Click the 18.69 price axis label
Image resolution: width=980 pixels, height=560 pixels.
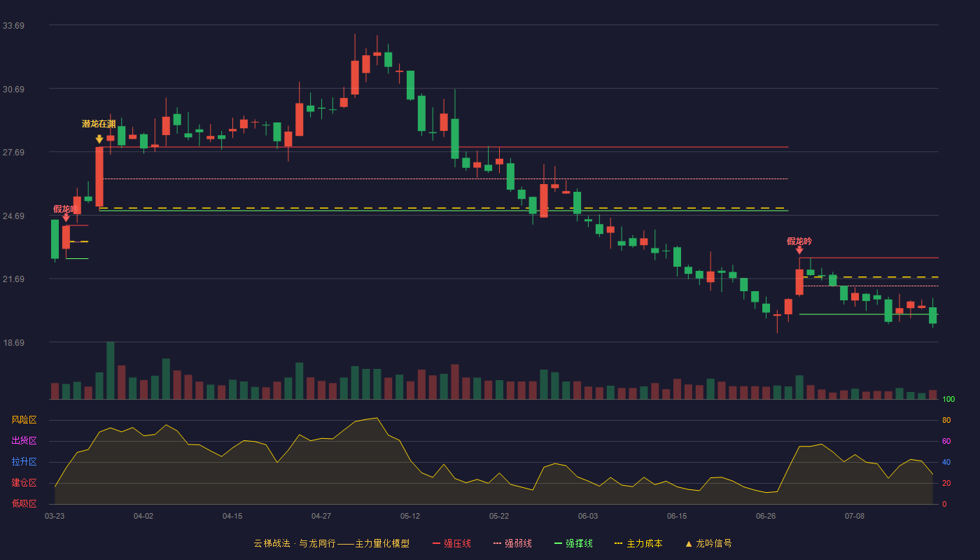pos(13,343)
